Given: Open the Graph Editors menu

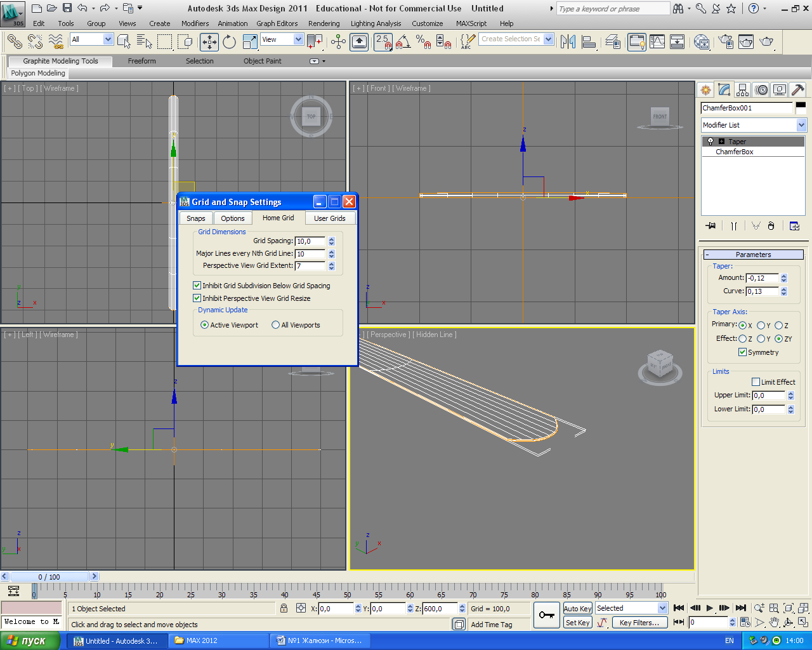Looking at the screenshot, I should 277,23.
